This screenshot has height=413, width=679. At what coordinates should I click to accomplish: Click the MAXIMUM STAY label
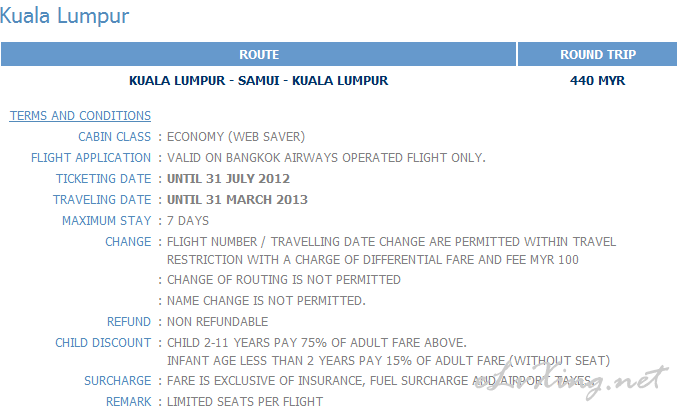[x=107, y=221]
